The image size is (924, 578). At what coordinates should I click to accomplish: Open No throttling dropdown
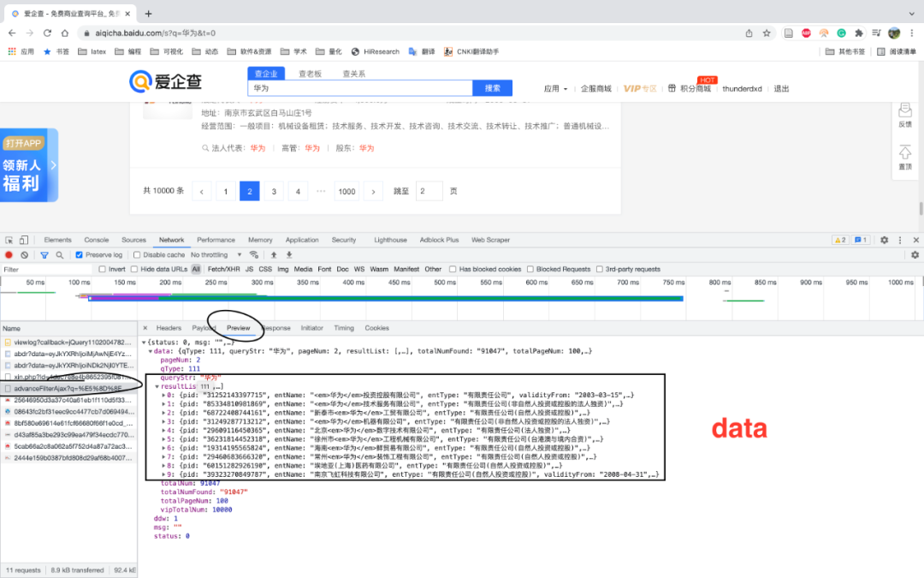tap(216, 255)
